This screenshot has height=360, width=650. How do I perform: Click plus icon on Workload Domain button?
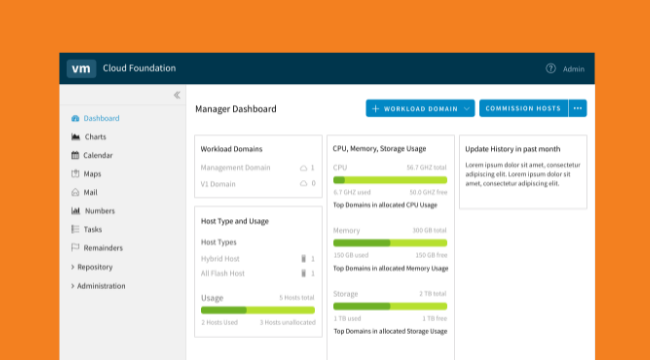click(376, 109)
